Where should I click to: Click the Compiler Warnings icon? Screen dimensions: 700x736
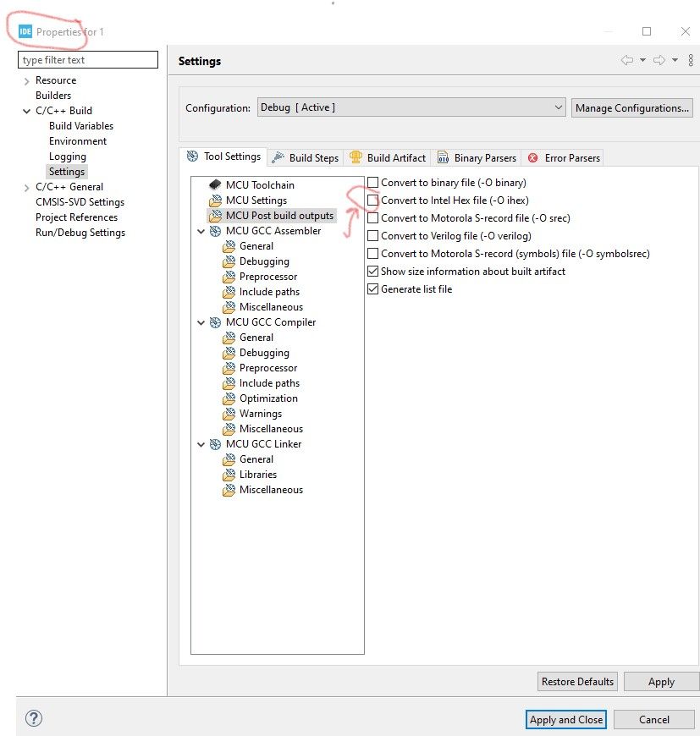[x=229, y=414]
